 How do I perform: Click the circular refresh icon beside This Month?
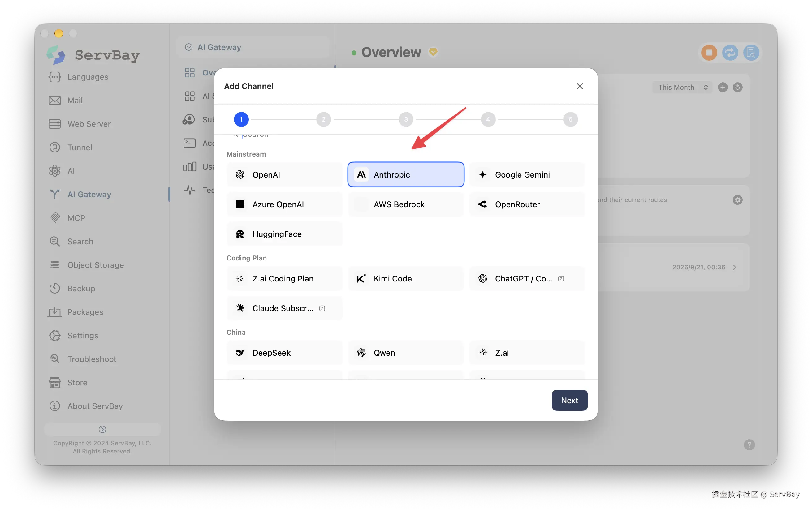737,87
